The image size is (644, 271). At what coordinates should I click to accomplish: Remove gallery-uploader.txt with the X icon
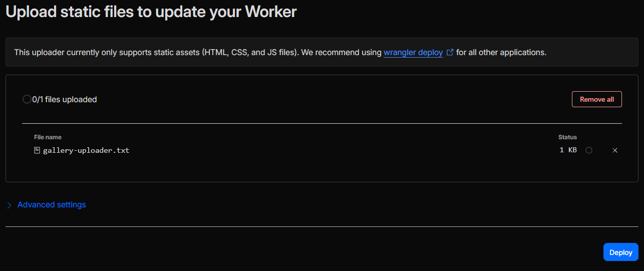(x=615, y=150)
